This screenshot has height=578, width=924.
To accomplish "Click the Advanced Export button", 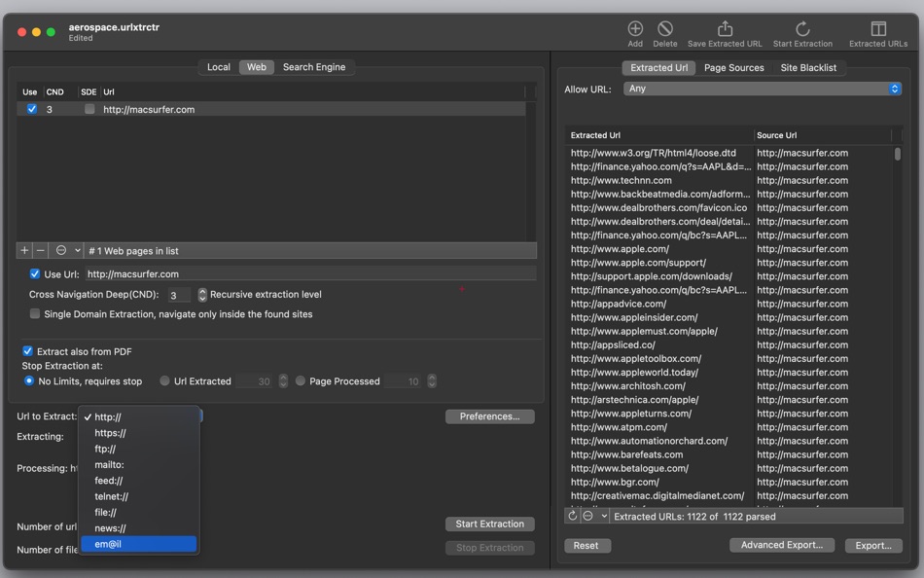I will tap(781, 545).
